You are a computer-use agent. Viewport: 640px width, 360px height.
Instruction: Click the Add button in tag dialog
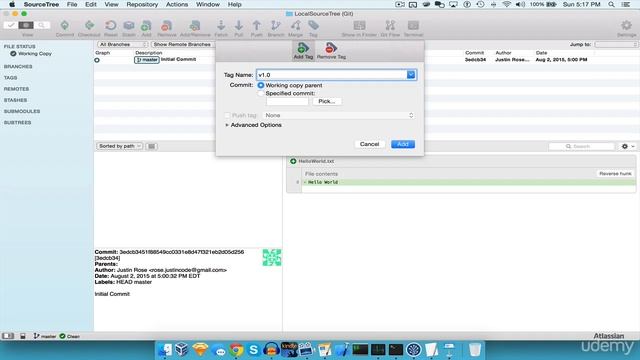point(403,144)
